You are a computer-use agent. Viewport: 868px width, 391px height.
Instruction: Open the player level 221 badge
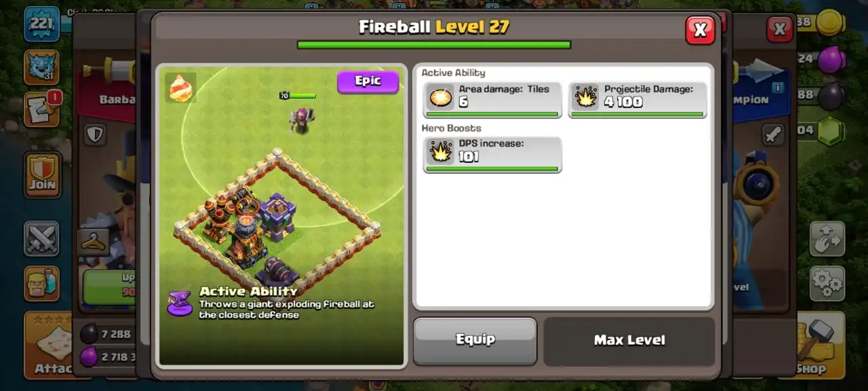click(41, 25)
